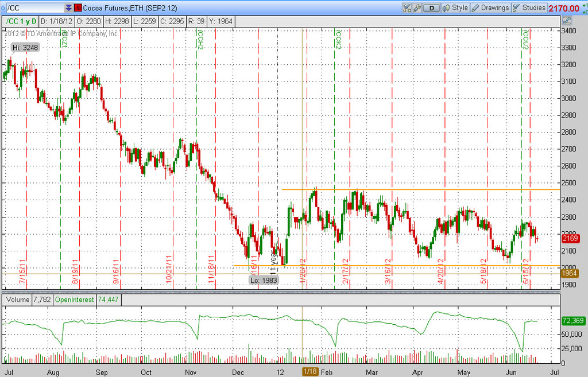Open the edit studies and strategies flask icon
The width and height of the screenshot is (588, 377).
pos(407,8)
